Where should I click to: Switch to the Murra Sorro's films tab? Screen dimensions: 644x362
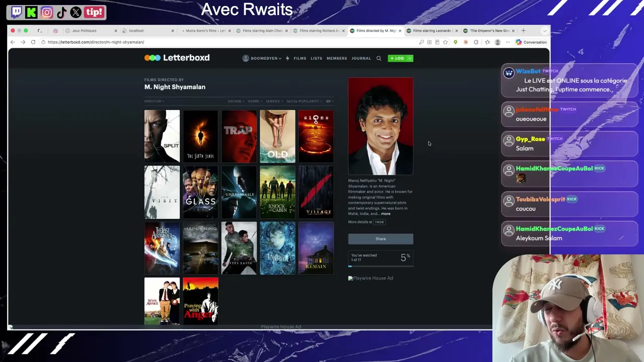(x=205, y=31)
